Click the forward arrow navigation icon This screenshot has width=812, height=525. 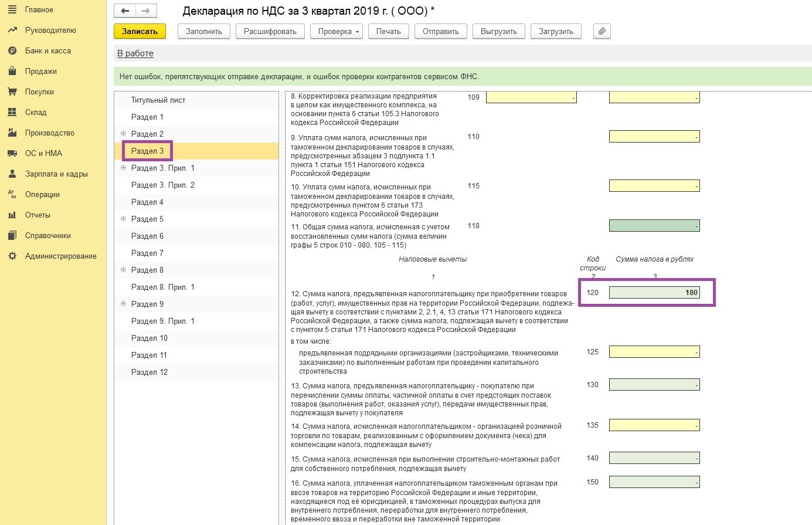tap(146, 11)
